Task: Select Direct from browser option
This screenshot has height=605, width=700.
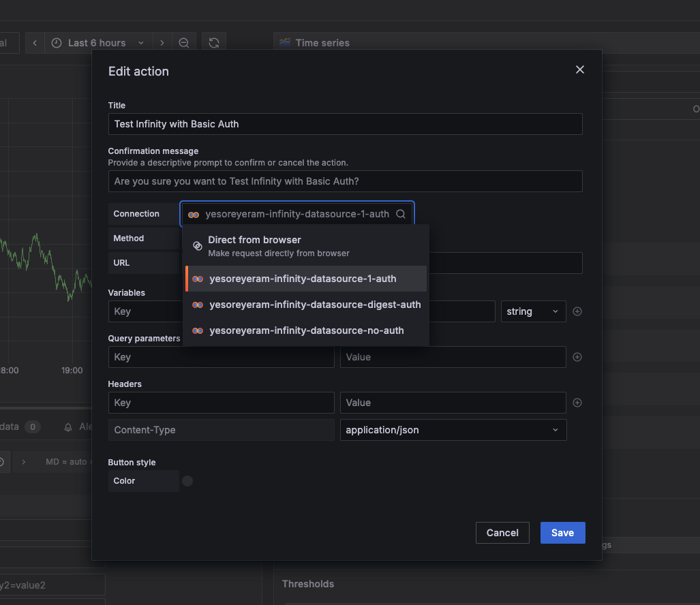Action: (306, 246)
